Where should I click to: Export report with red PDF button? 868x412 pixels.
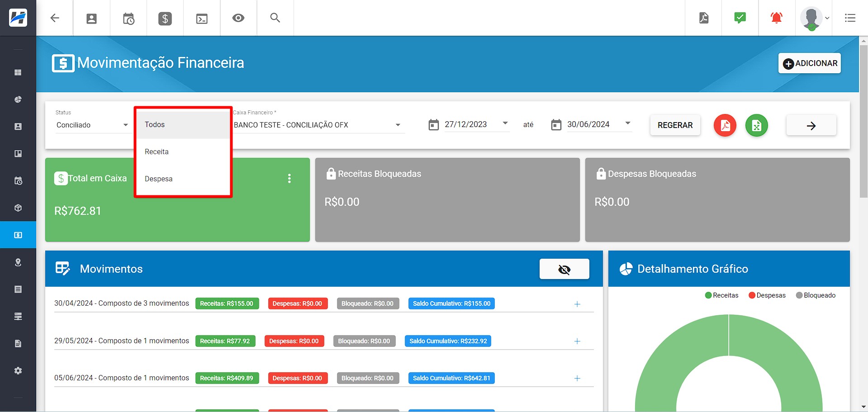pos(725,125)
